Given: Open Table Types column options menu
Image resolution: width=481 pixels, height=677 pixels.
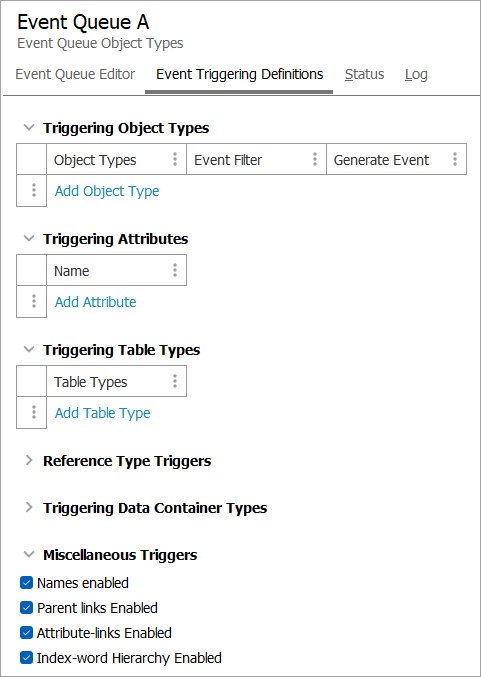Looking at the screenshot, I should pos(175,381).
